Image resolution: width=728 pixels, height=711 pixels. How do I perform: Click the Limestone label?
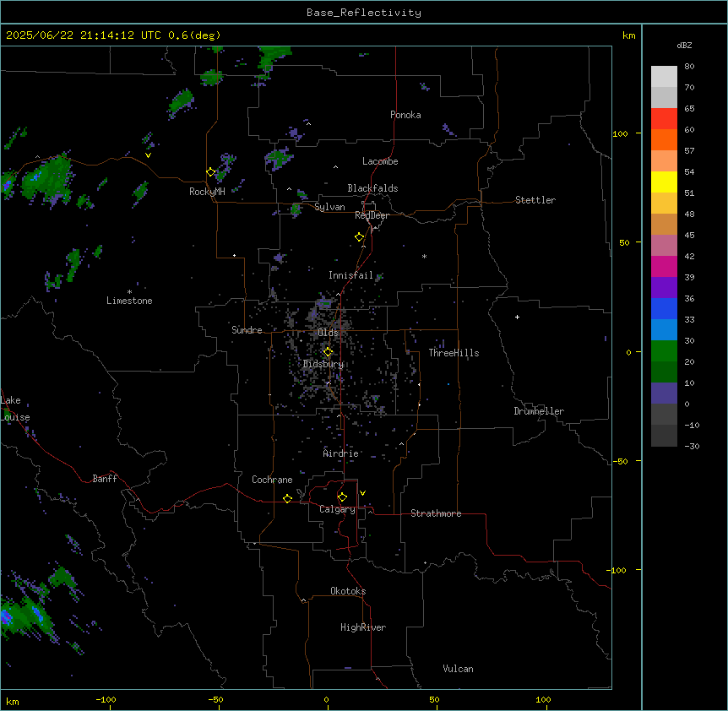pyautogui.click(x=129, y=301)
